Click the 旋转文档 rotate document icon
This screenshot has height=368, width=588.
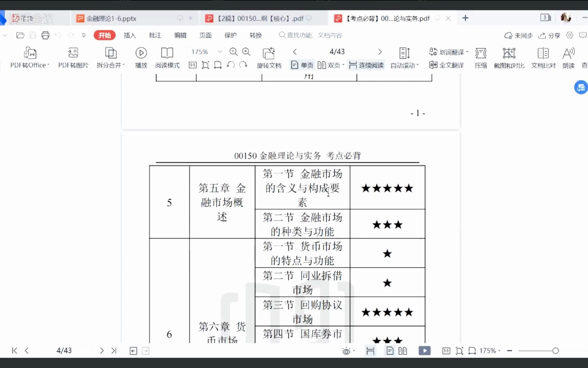[x=269, y=53]
